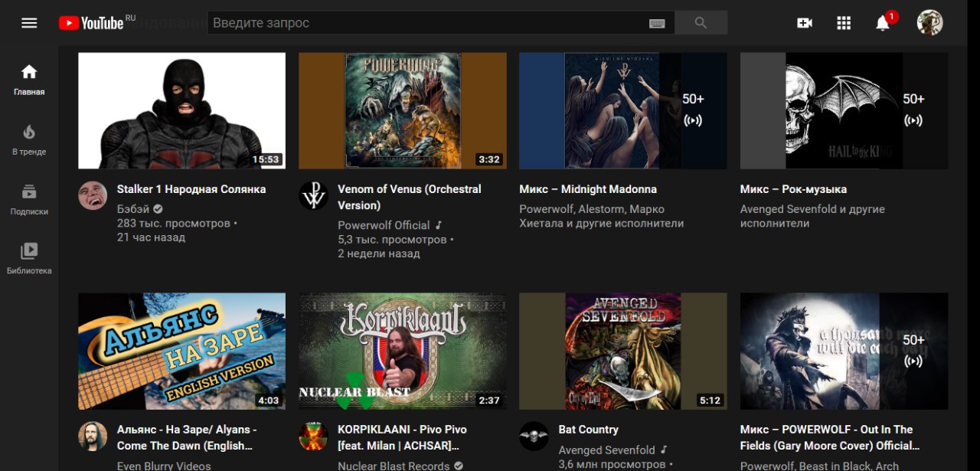Click the text Avenged Sevenfold и другие исполнители

click(812, 216)
